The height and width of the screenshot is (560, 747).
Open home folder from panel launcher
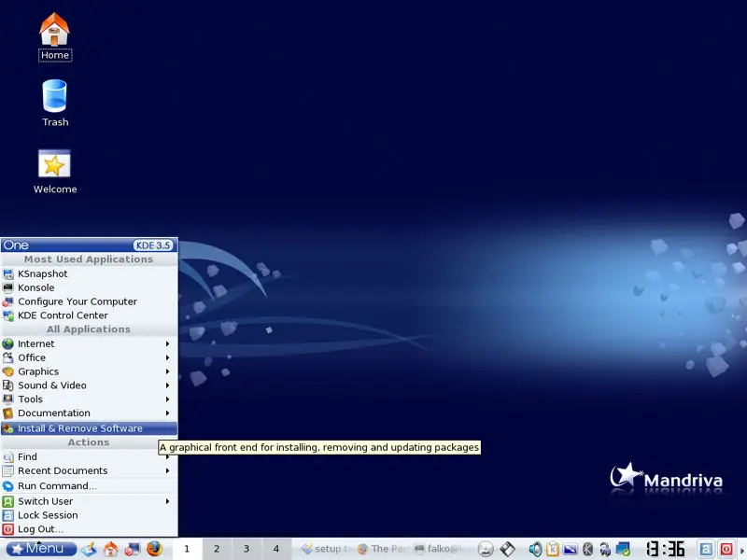(110, 549)
